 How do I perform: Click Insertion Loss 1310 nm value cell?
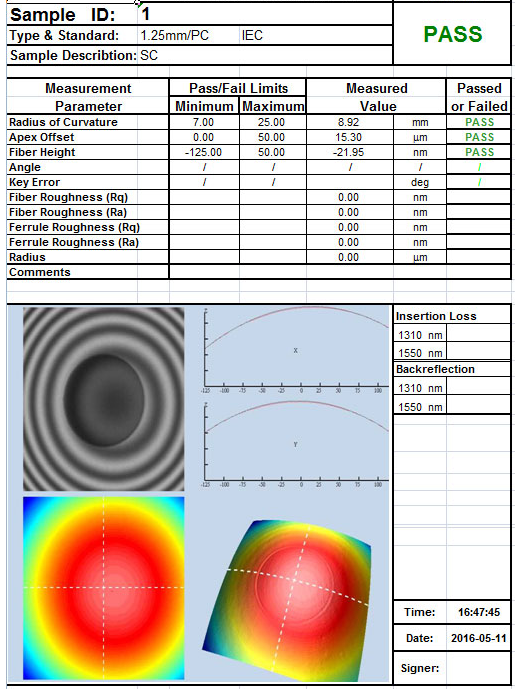[x=478, y=333]
